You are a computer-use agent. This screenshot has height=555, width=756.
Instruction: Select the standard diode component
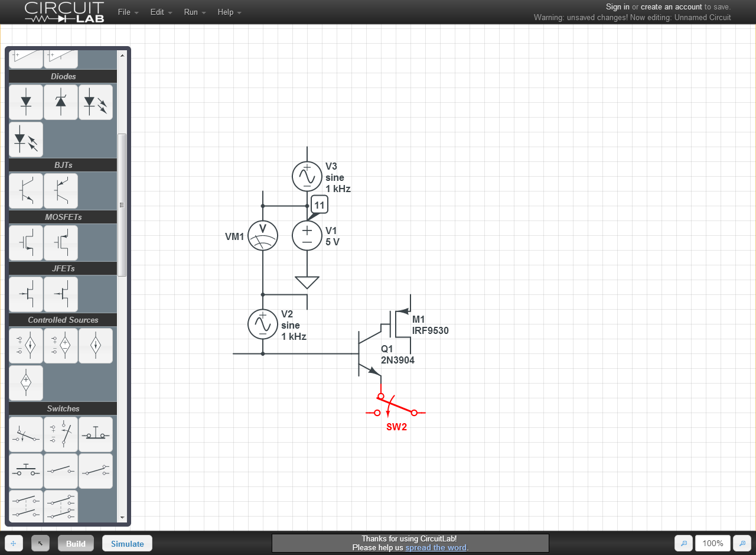point(26,102)
